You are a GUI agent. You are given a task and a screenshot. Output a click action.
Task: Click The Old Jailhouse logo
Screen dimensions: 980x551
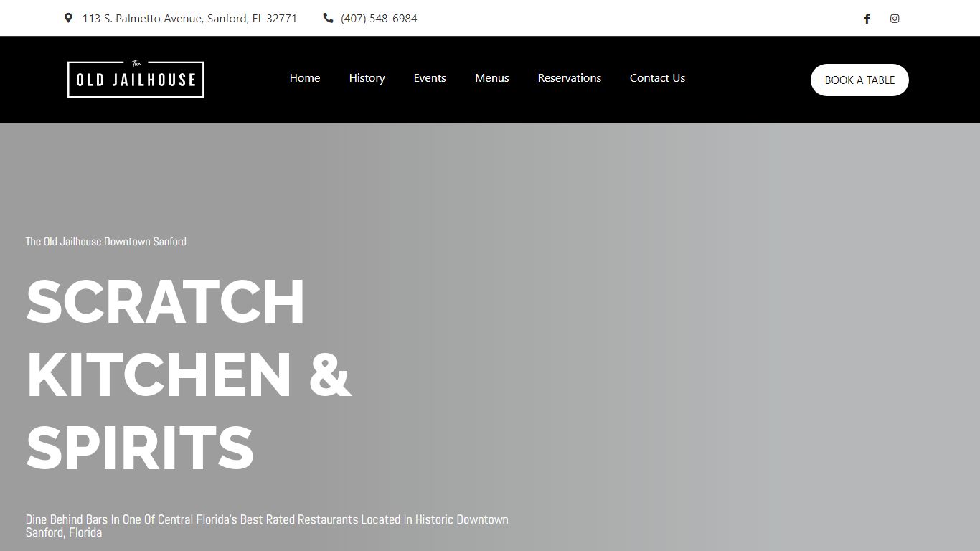[136, 79]
